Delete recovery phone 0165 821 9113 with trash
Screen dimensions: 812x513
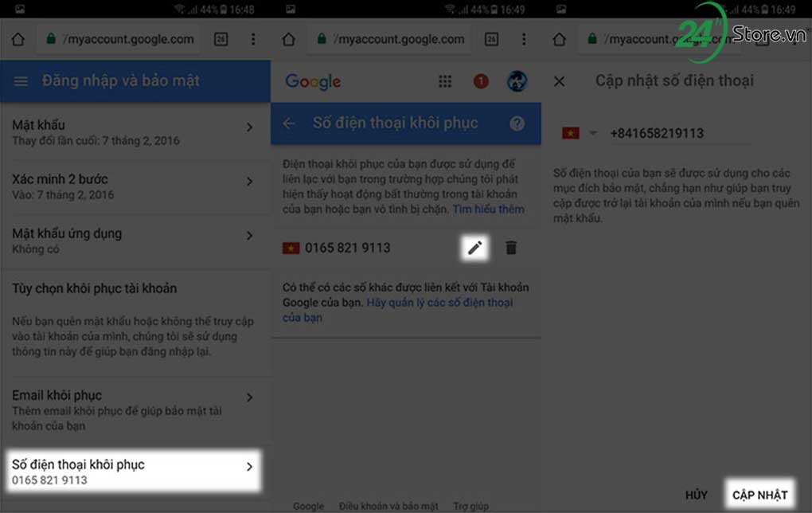pos(511,248)
